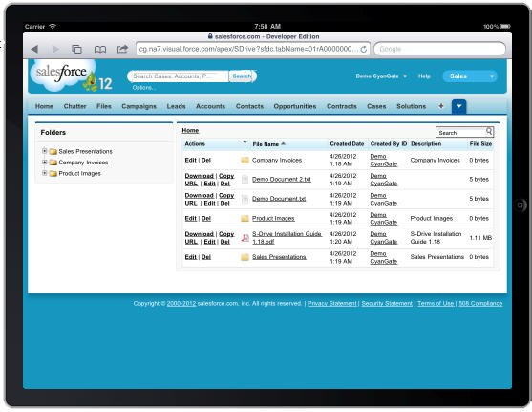
Task: Click the Home breadcrumb link
Action: [x=190, y=130]
